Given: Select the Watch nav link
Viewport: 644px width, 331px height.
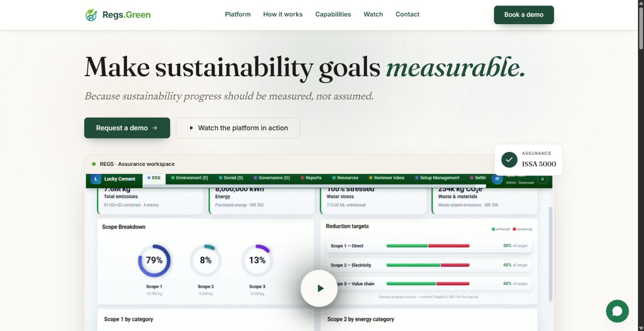Looking at the screenshot, I should 373,14.
